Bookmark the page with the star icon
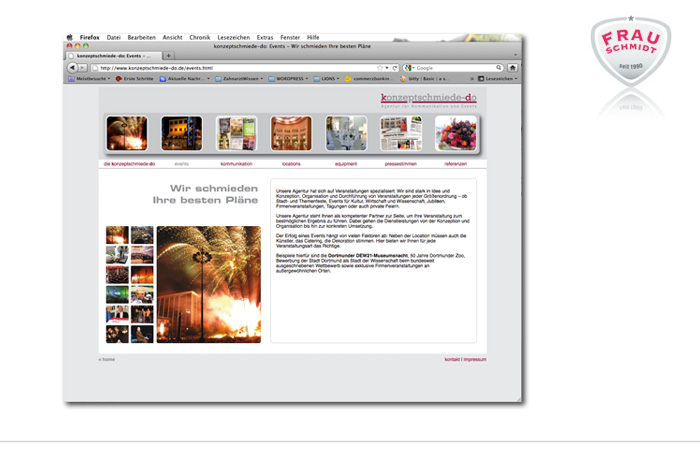Viewport: 700px width, 450px height. (380, 68)
